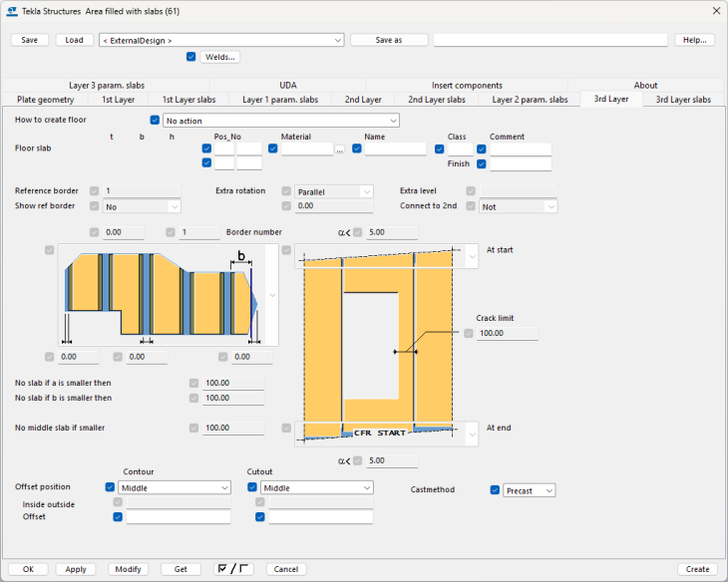728x582 pixels.
Task: Toggle the How to create floor checkbox
Action: 155,120
